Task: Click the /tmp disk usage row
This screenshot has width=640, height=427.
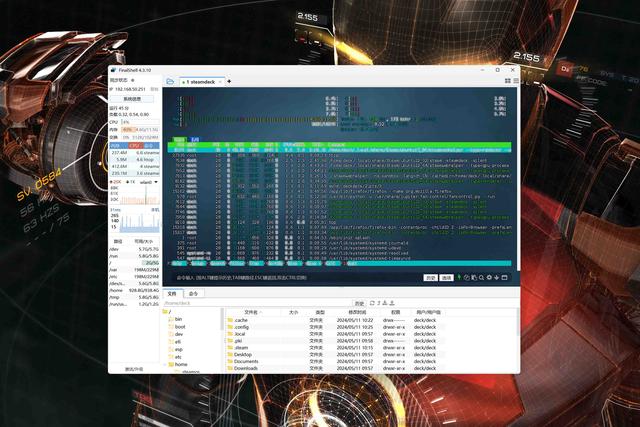Action: (134, 297)
